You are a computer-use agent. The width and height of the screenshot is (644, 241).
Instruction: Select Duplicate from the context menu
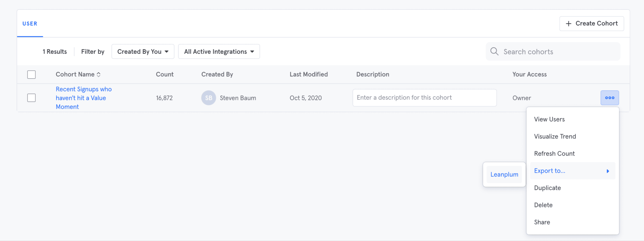point(547,188)
